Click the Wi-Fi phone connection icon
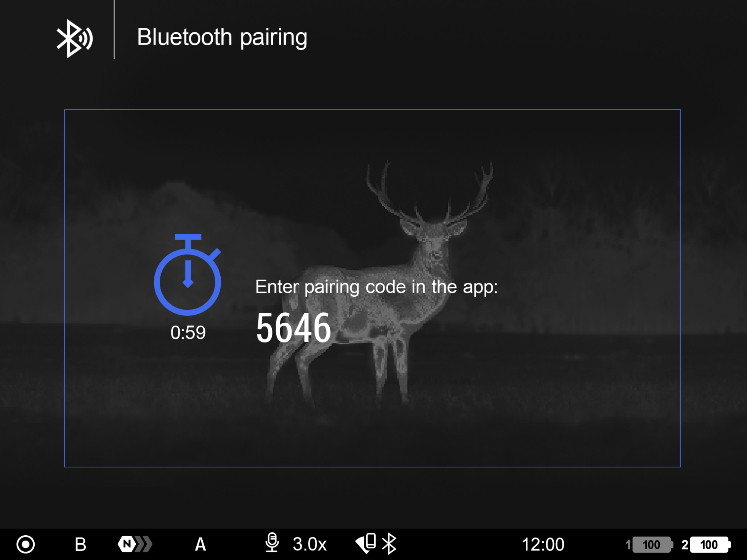The image size is (747, 560). click(x=366, y=543)
